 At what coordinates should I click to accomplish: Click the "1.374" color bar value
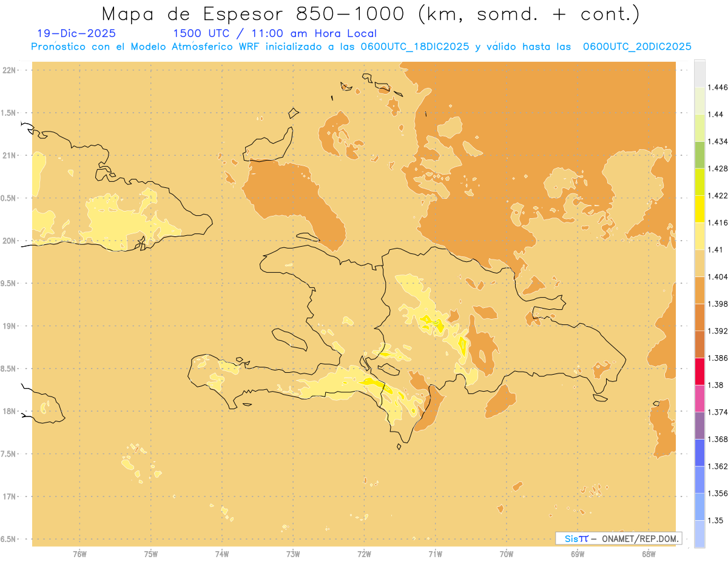(x=718, y=412)
